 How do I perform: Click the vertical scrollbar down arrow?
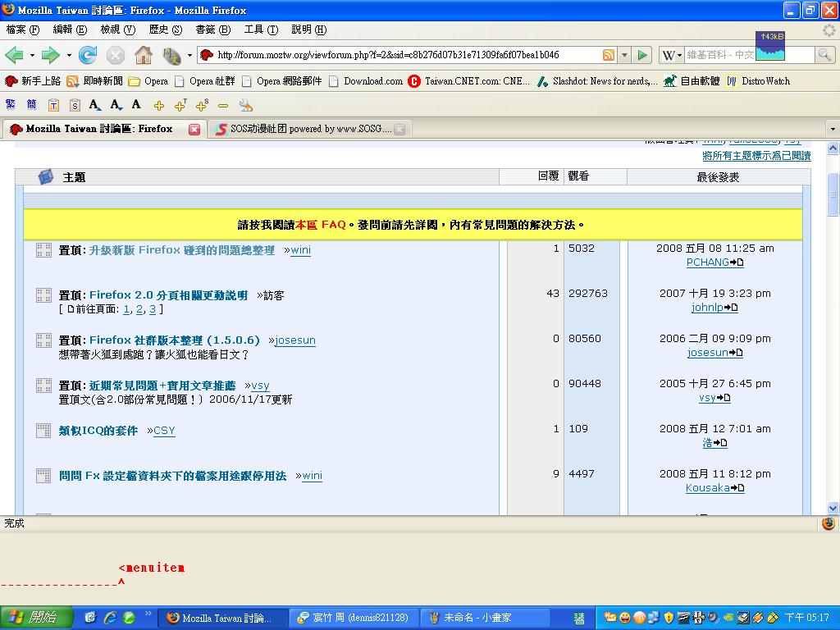point(833,507)
